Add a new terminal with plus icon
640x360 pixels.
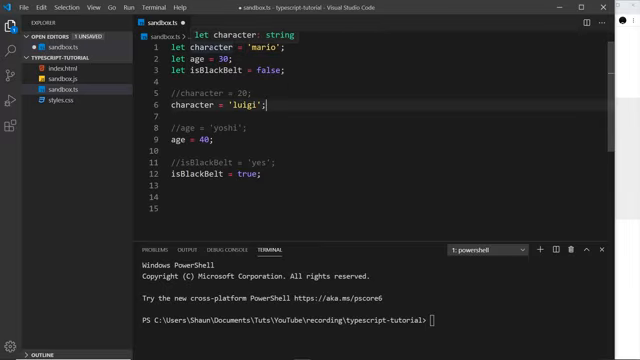(540, 249)
